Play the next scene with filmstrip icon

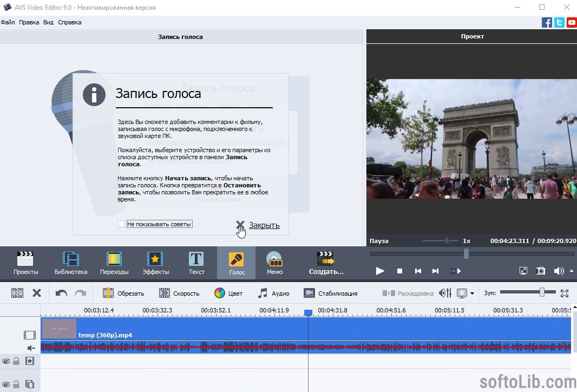pyautogui.click(x=455, y=271)
